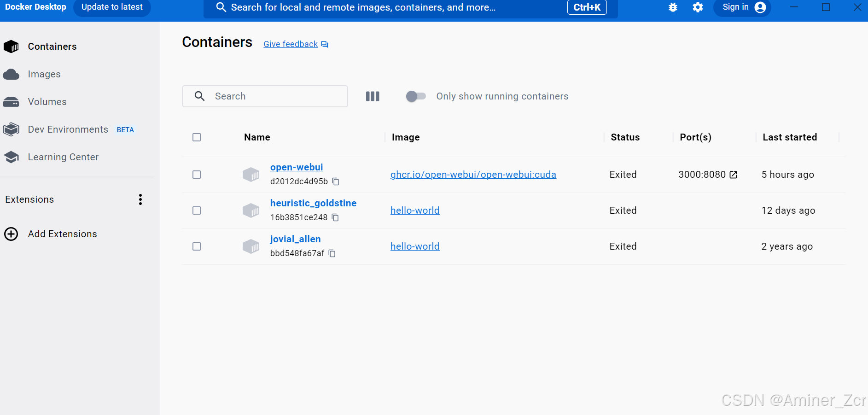Tick the checkbox for open-webui row
The height and width of the screenshot is (415, 868).
197,175
